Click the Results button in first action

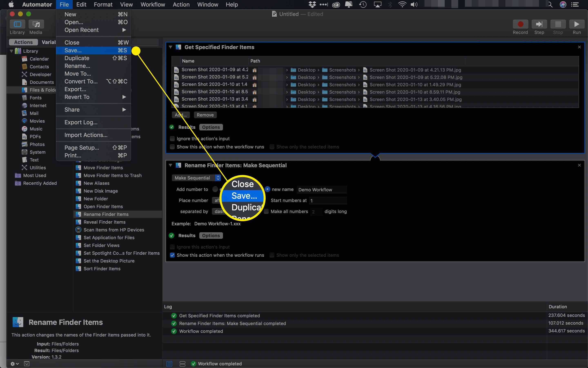click(187, 127)
